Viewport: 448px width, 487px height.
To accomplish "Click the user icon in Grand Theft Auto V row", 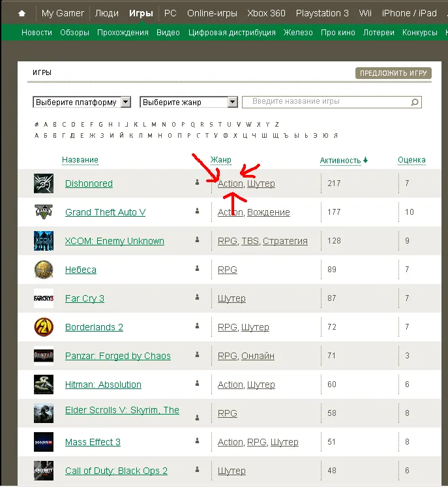I will point(197,211).
